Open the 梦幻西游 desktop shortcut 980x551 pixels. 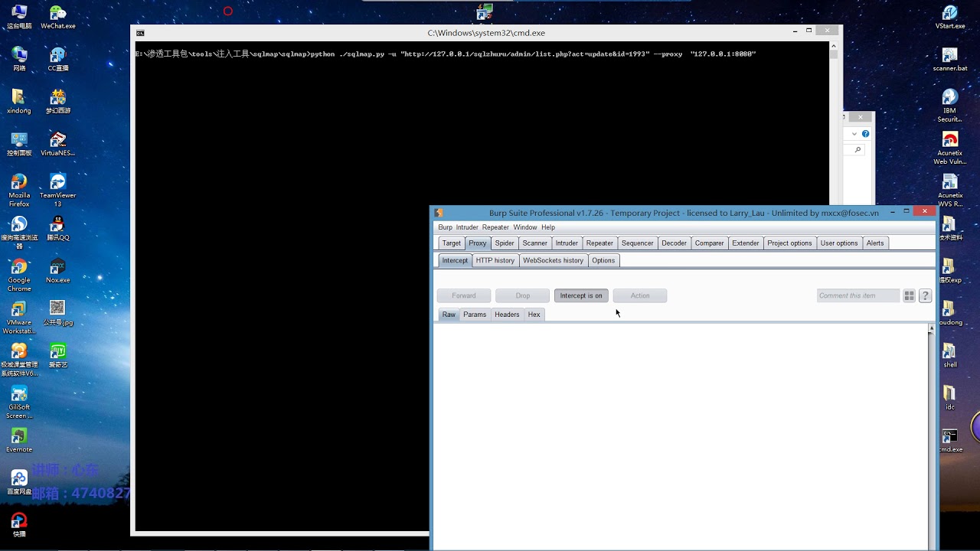(x=58, y=102)
